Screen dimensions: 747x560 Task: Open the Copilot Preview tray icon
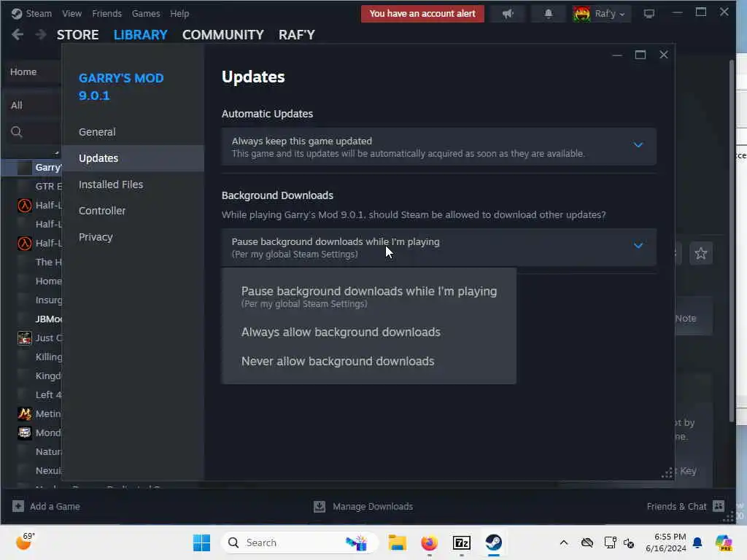(723, 542)
